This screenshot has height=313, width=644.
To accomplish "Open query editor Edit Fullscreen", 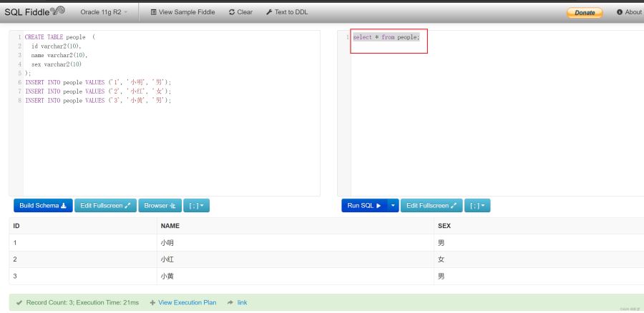I will point(431,206).
